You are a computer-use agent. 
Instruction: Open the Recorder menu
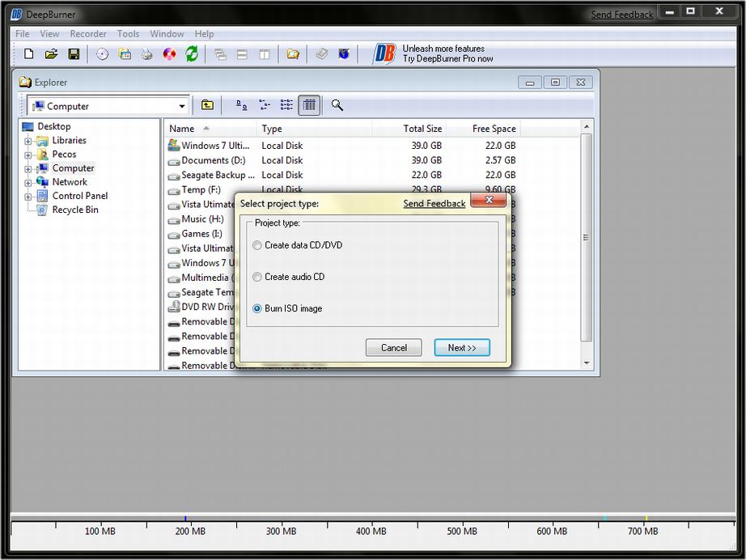(x=88, y=34)
